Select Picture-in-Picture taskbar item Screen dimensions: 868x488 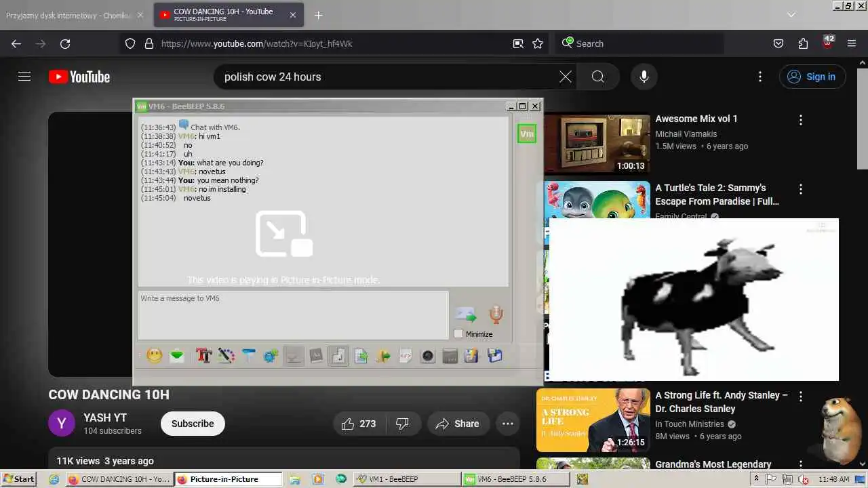click(x=229, y=479)
